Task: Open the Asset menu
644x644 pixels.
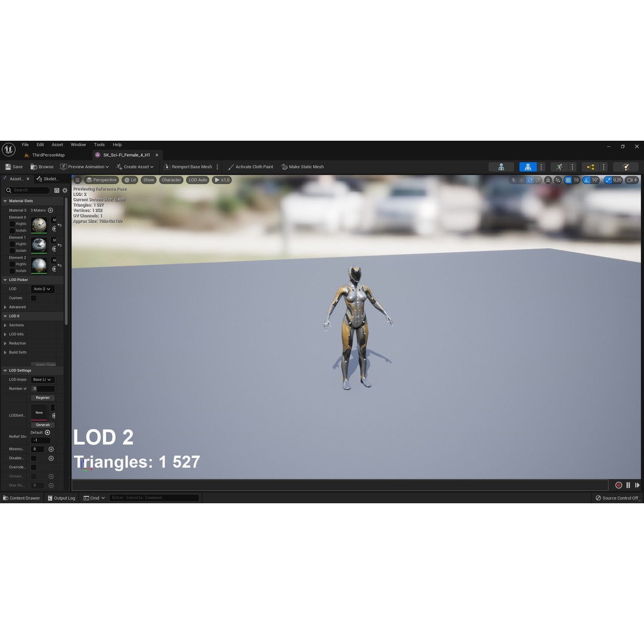Action: (x=57, y=144)
